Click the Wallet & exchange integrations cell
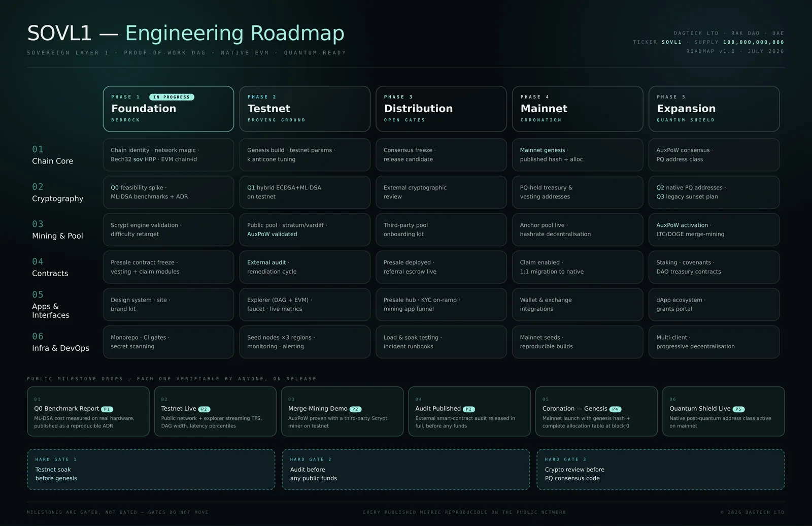812x526 pixels. 578,305
